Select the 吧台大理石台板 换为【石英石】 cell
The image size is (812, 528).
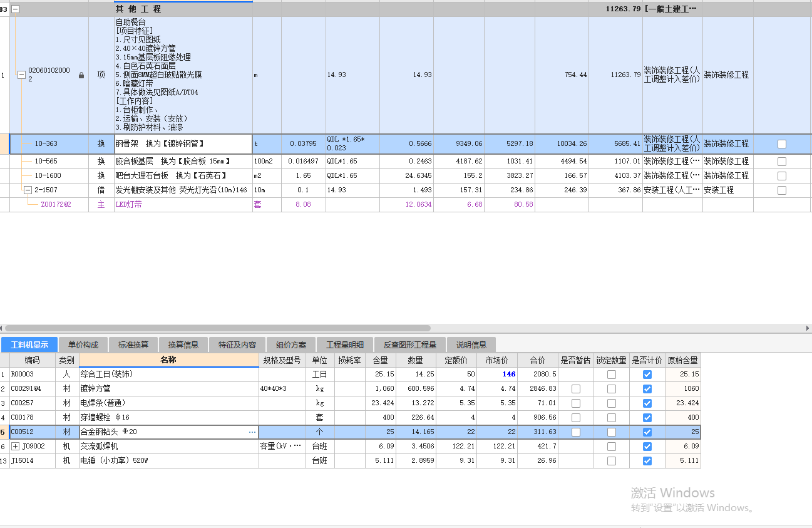(x=183, y=176)
